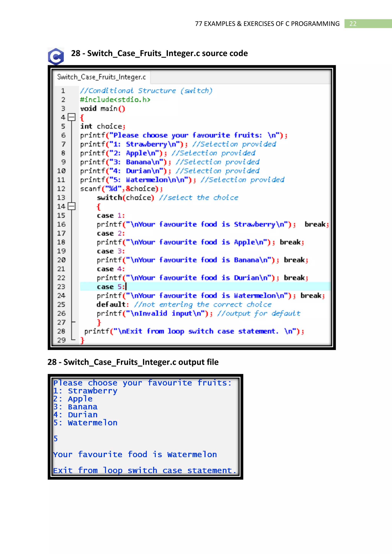Click output line 5: Watermelon
Screen dimensions: 392x554
tap(85, 423)
